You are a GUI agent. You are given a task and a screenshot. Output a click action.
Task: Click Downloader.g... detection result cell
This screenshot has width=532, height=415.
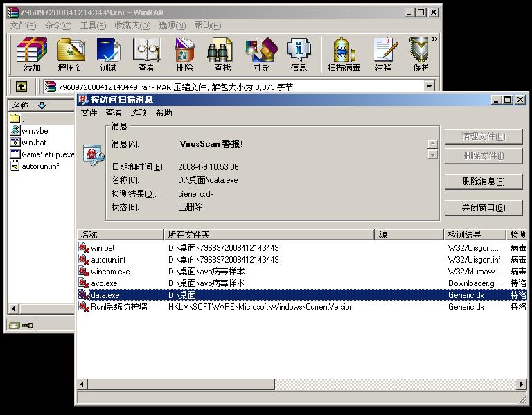(474, 283)
